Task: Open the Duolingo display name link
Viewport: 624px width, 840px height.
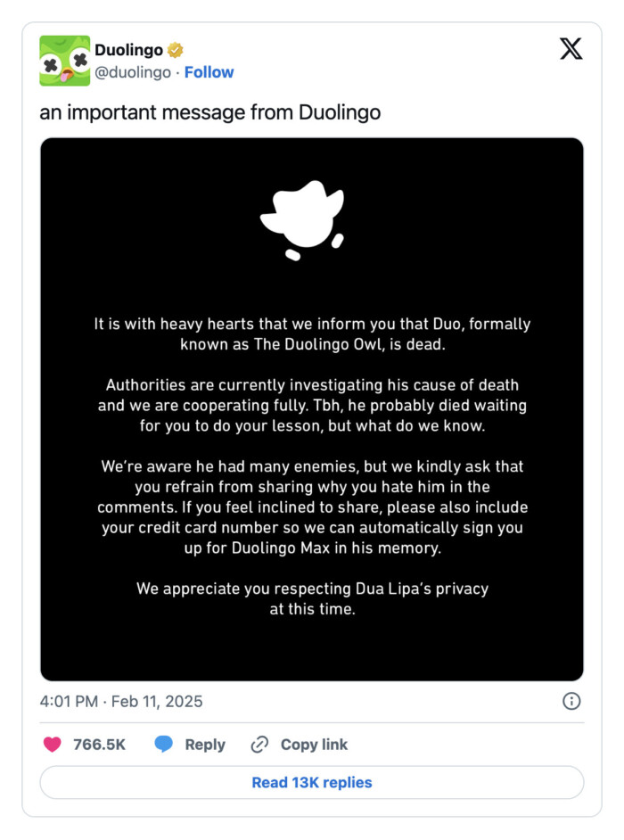Action: pyautogui.click(x=128, y=50)
